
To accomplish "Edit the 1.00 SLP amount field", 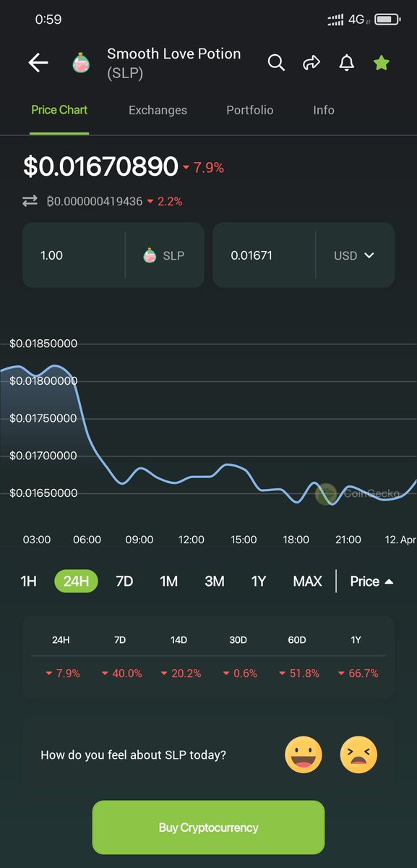I will (x=73, y=255).
